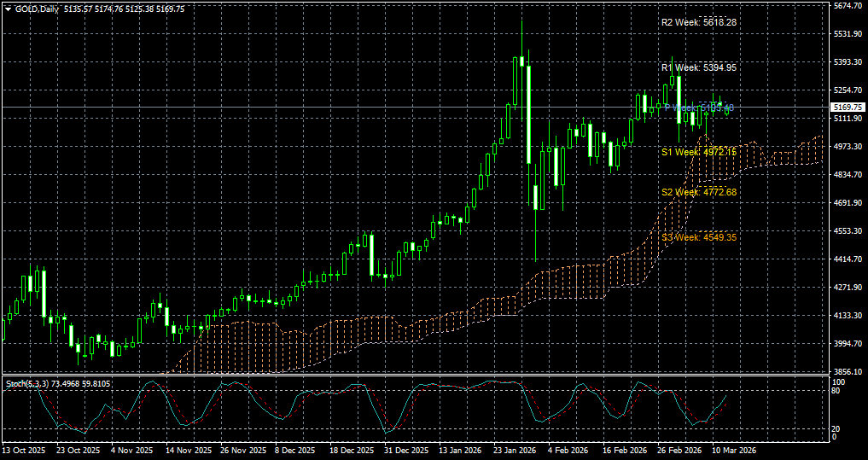868x460 pixels.
Task: Click the GOLD,Daily chart title
Action: click(x=37, y=9)
